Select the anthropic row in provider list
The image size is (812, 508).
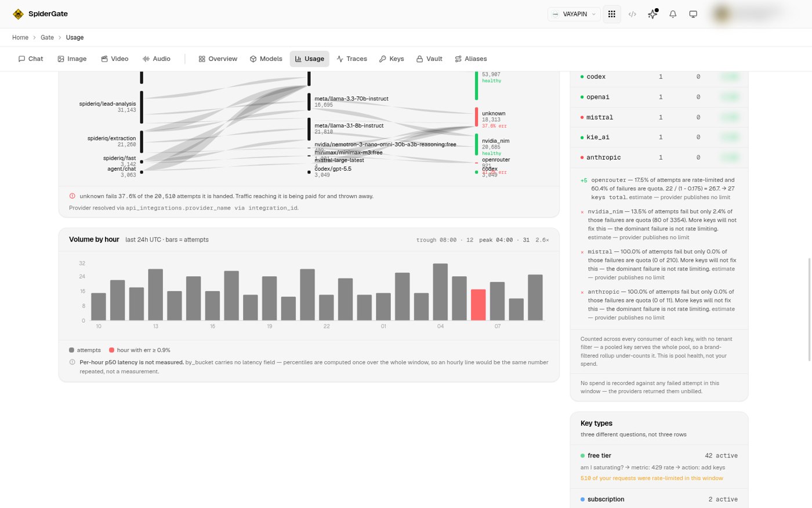point(659,157)
